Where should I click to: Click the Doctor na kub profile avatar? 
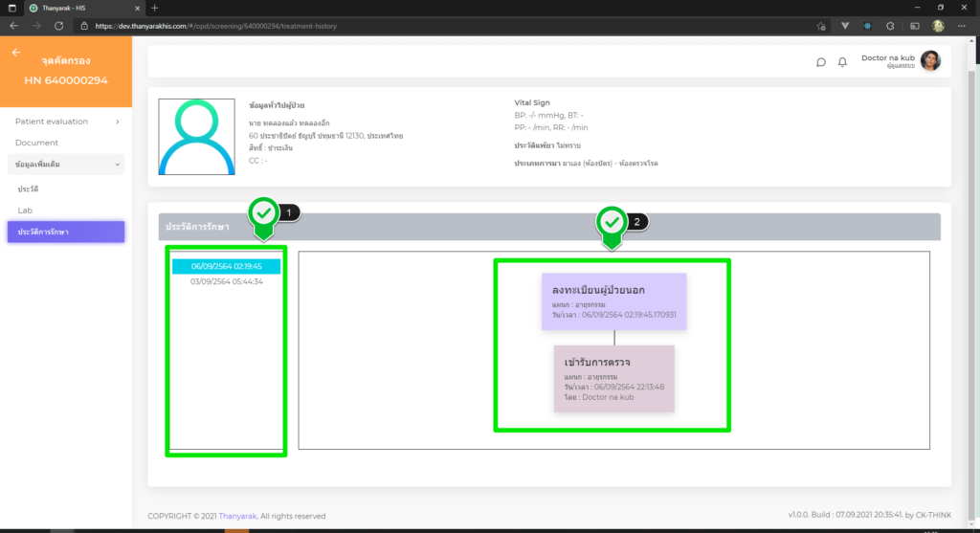point(930,61)
